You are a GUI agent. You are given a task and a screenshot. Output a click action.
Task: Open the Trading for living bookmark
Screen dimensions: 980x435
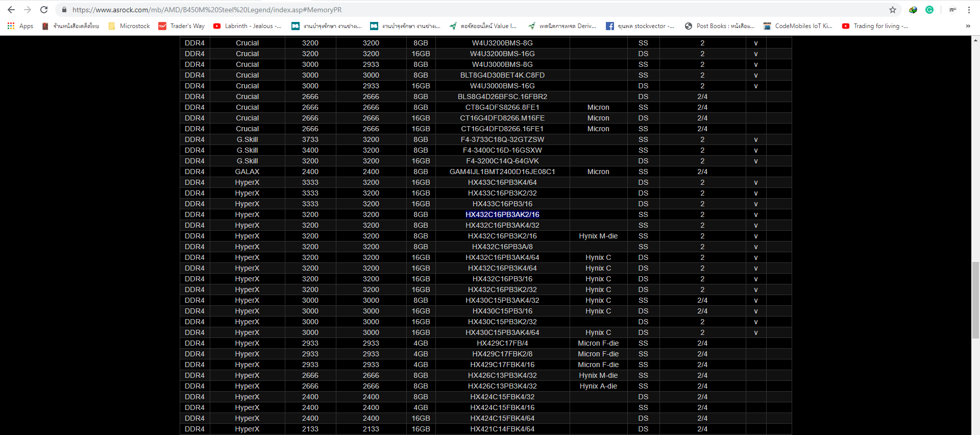[875, 26]
